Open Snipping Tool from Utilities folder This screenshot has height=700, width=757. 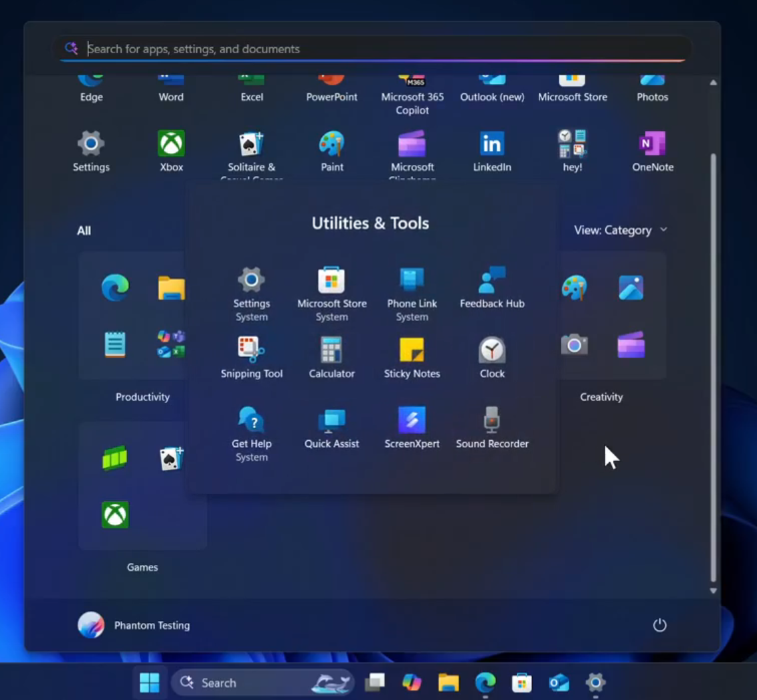[x=251, y=357]
